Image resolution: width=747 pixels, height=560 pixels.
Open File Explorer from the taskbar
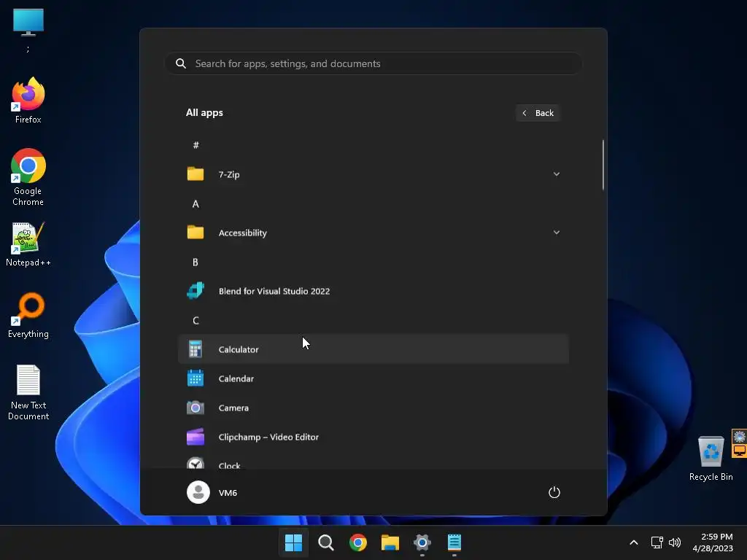pos(390,542)
